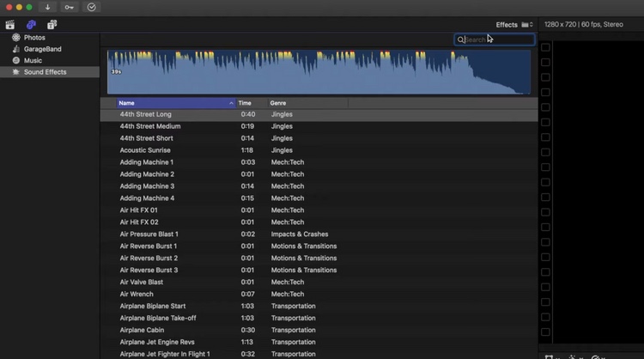This screenshot has width=644, height=359.
Task: Open the Keyword Editor key button
Action: pyautogui.click(x=70, y=7)
